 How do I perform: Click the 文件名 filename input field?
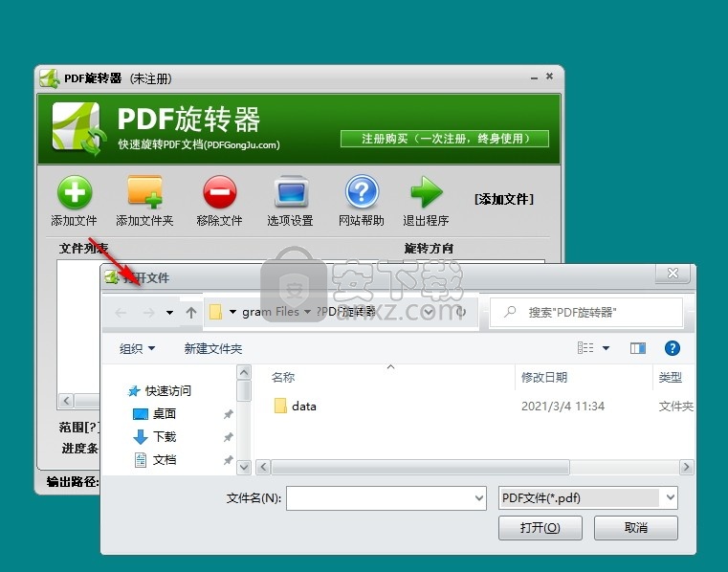point(386,498)
